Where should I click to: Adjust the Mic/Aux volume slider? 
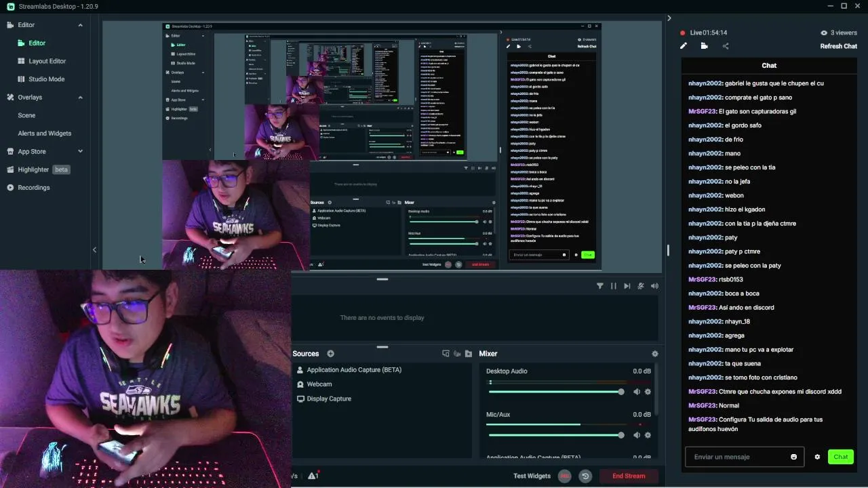(x=555, y=435)
